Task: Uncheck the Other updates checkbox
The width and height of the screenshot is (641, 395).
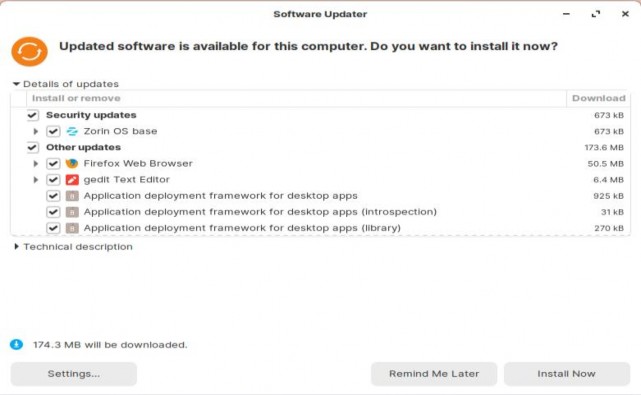Action: coord(33,147)
